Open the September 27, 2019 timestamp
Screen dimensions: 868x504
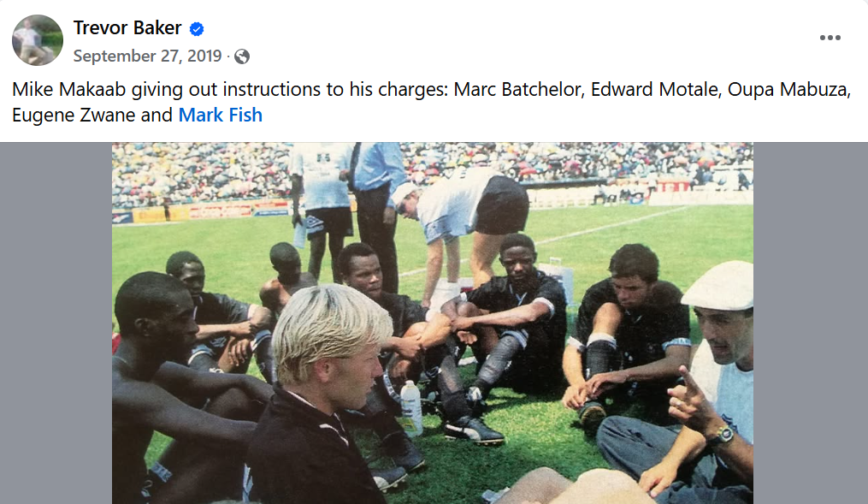pyautogui.click(x=147, y=56)
